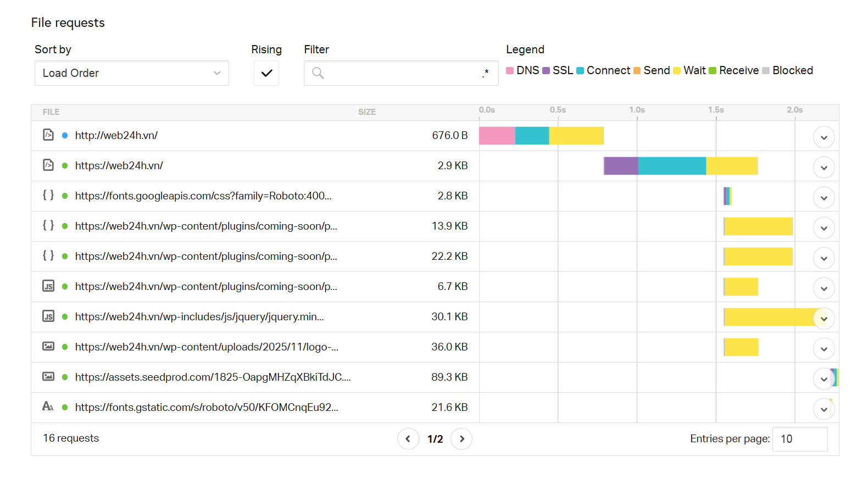Screen dimensions: 868x479
Task: Go to previous page of requests
Action: coord(408,438)
